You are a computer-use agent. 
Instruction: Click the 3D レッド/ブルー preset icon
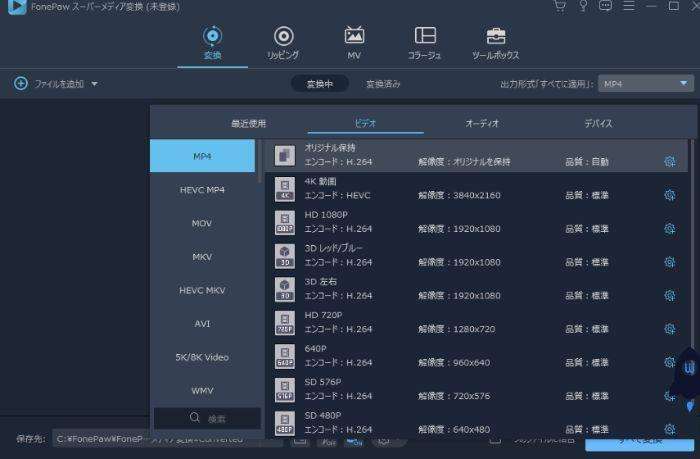tap(285, 256)
